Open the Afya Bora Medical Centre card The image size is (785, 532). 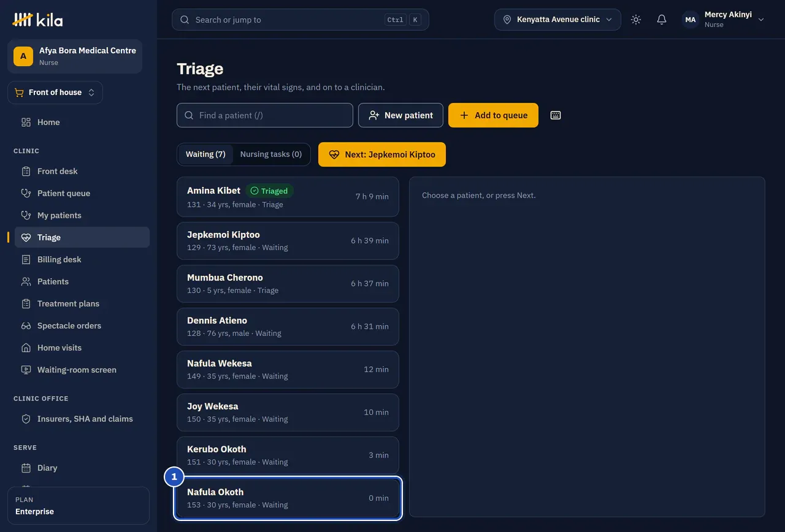[75, 56]
